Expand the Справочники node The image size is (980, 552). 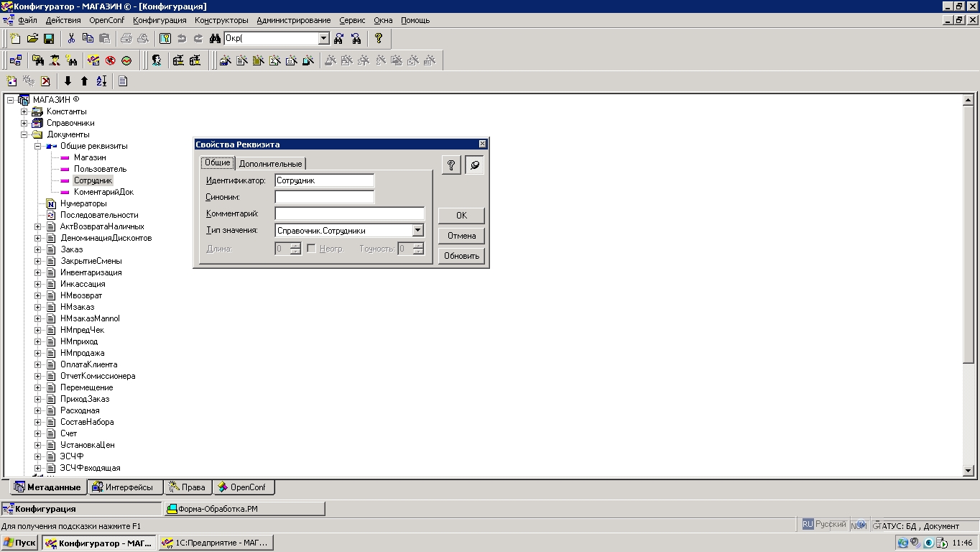[24, 123]
